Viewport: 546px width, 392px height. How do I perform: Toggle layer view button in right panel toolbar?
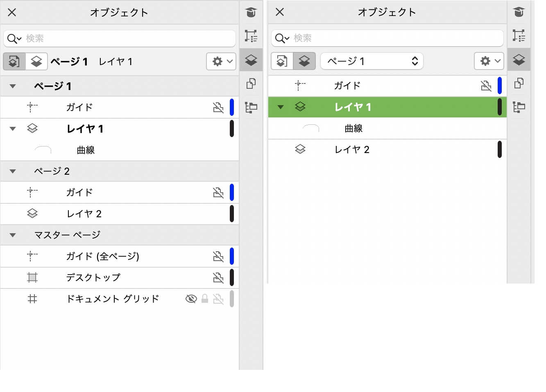click(304, 61)
